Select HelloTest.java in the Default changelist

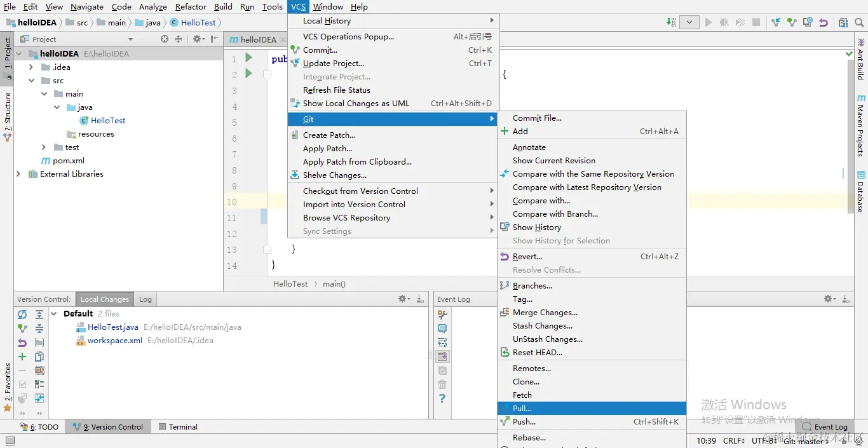coord(113,327)
